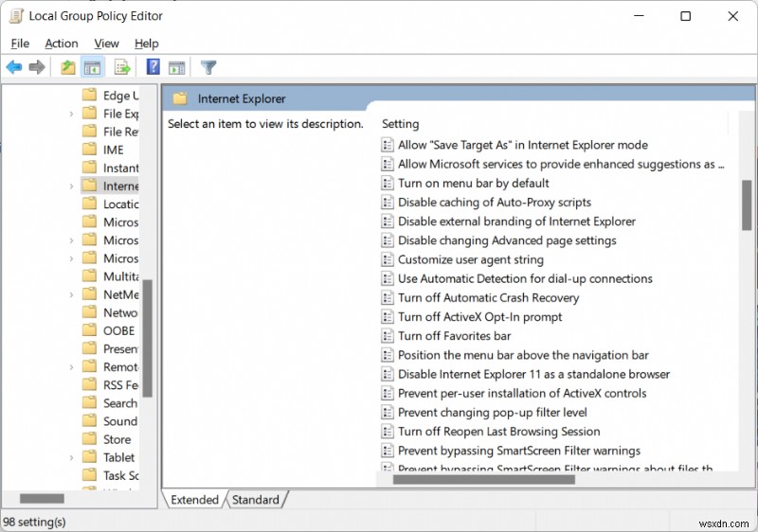Screen dimensions: 758x532
Task: Switch to the Standard tab
Action: click(255, 500)
